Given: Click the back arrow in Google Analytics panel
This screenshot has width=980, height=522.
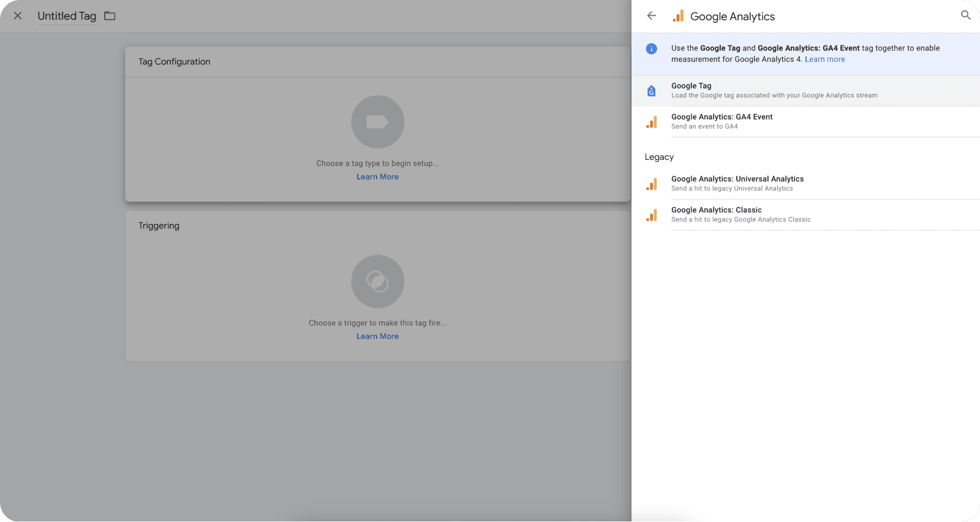Looking at the screenshot, I should [x=652, y=16].
